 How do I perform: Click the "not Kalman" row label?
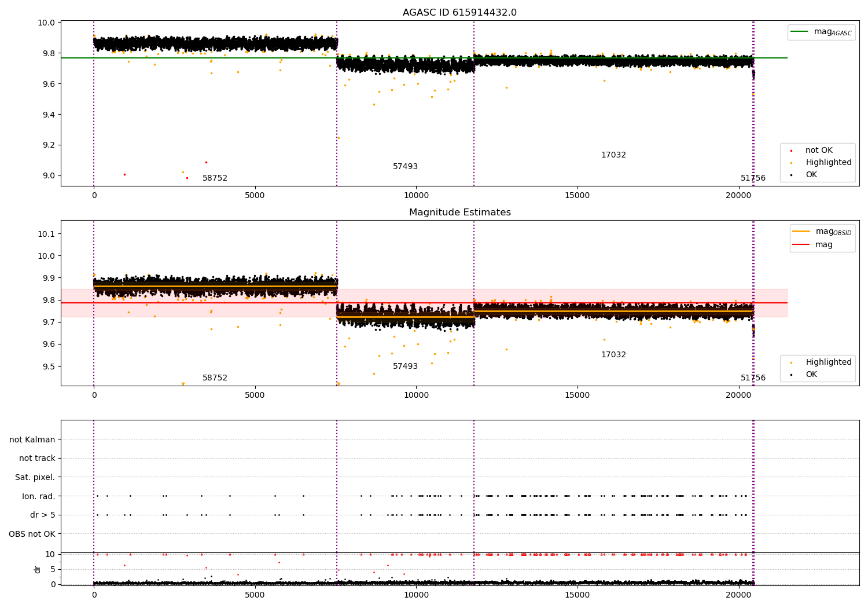click(32, 439)
